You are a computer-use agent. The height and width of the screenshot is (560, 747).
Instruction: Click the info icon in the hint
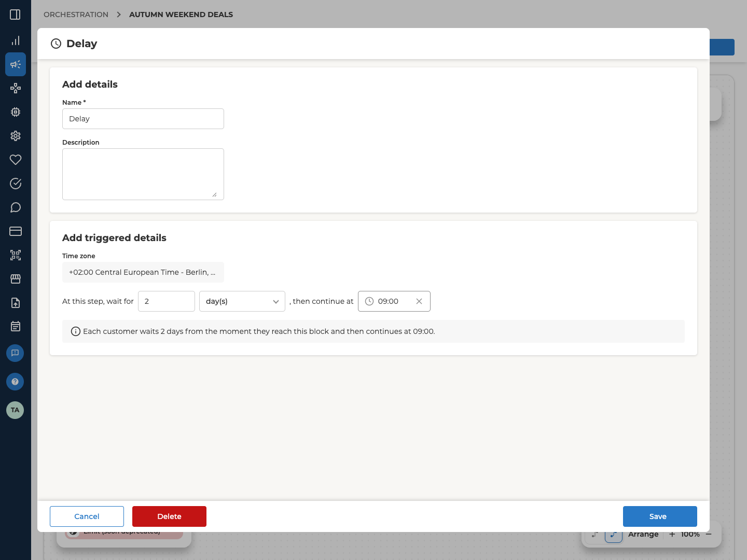(x=76, y=331)
